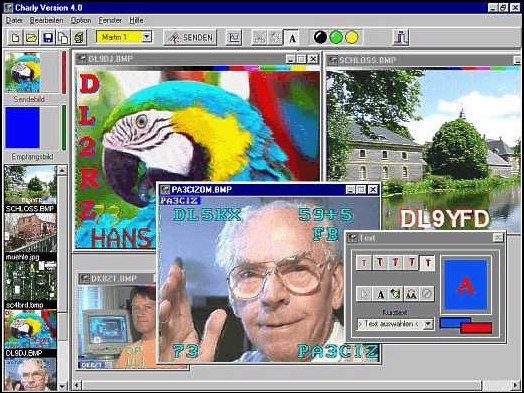Viewport: 524px width, 393px height.
Task: Click the horizontal scrollbar left arrow
Action: [x=77, y=385]
